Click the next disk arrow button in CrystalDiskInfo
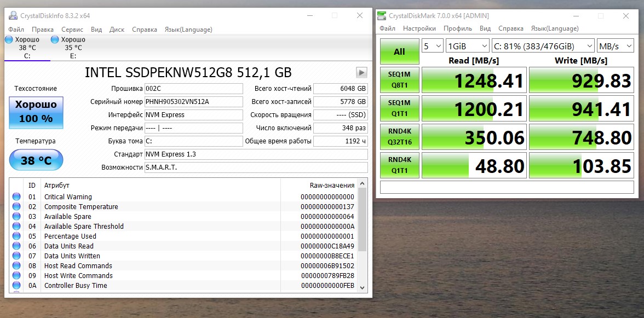This screenshot has width=644, height=318. click(361, 73)
